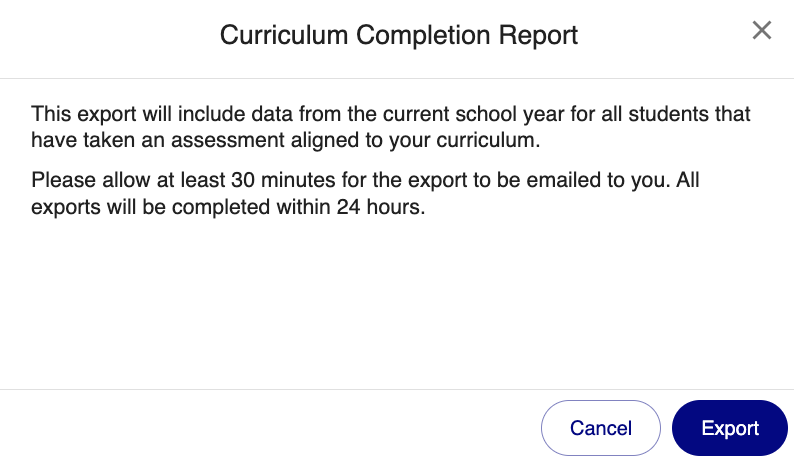
Task: Click the empty area below the message text
Action: tap(397, 304)
